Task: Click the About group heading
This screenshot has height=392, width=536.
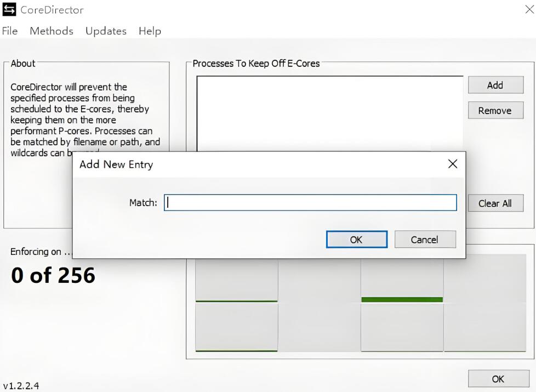Action: 23,63
